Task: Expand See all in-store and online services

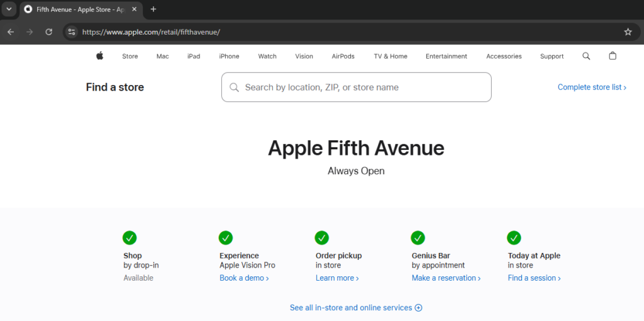Action: 356,308
